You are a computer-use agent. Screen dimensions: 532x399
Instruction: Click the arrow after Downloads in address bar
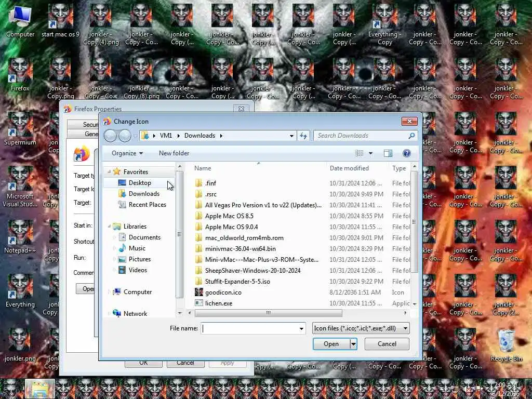click(x=221, y=136)
